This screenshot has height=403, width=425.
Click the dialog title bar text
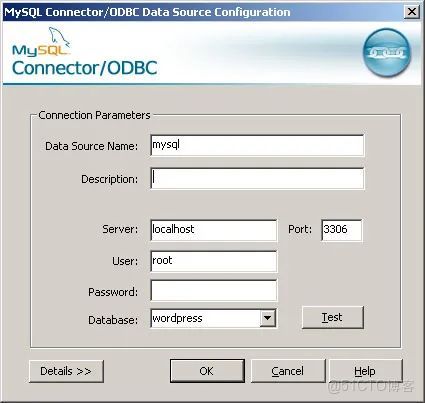point(147,12)
